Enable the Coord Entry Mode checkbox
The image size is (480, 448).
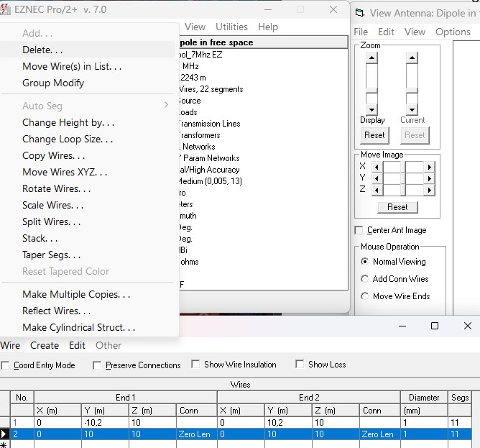6,365
